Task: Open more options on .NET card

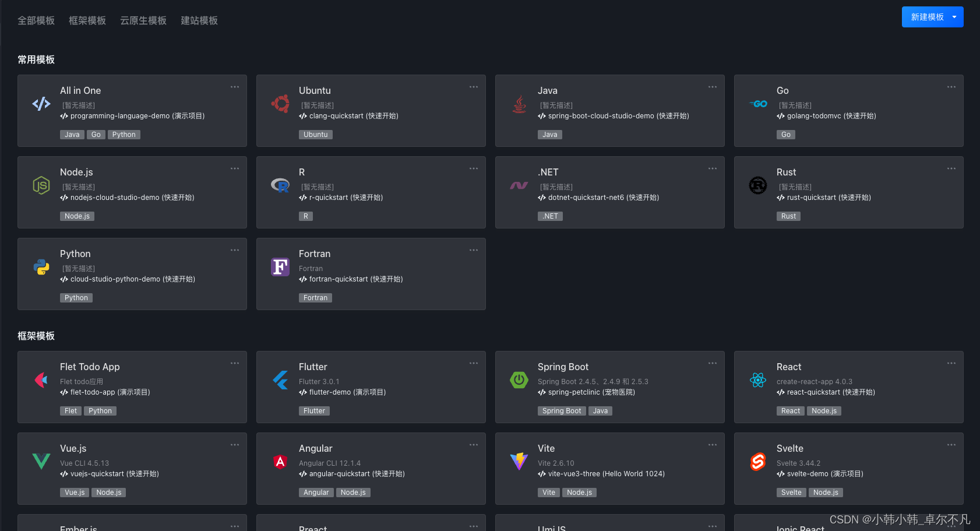Action: click(x=713, y=168)
